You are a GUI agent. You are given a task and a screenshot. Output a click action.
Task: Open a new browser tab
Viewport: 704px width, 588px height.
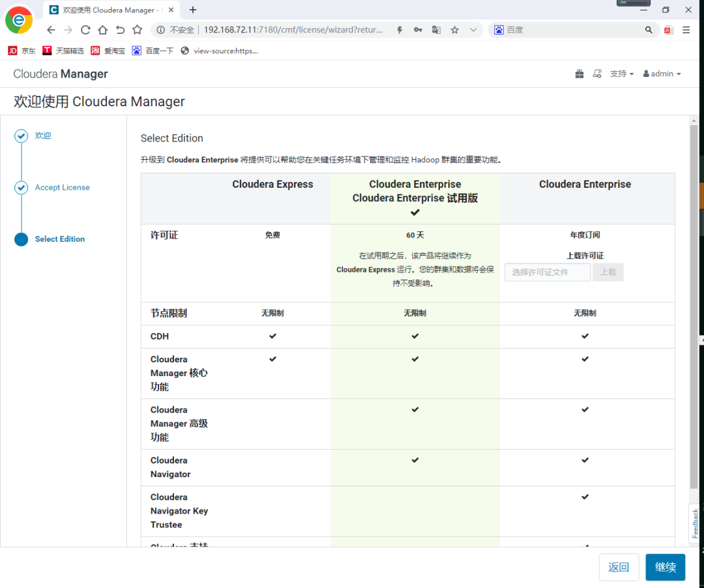click(x=193, y=10)
